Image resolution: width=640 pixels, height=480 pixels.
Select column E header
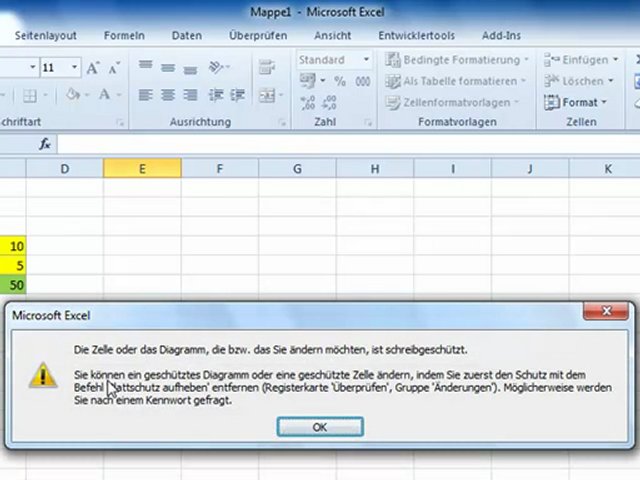[142, 169]
